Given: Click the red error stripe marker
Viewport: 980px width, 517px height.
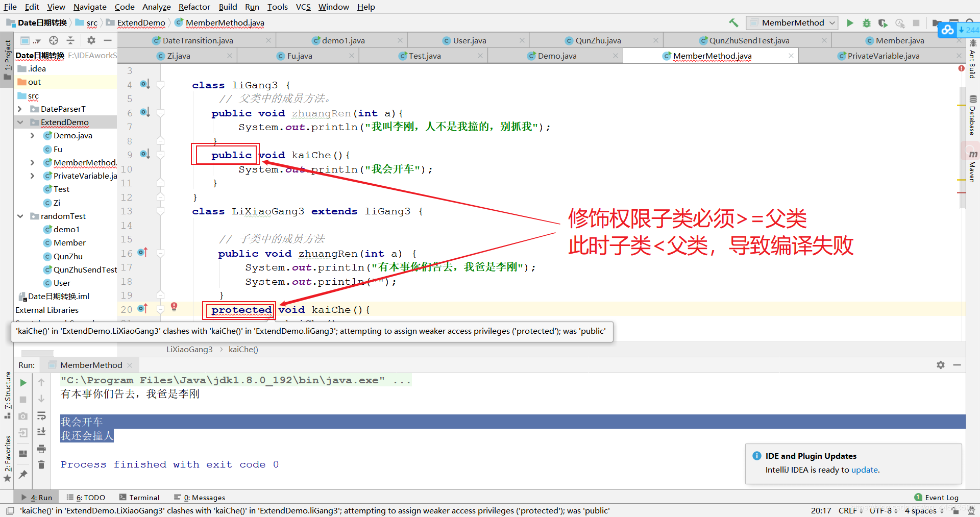Looking at the screenshot, I should [x=962, y=193].
